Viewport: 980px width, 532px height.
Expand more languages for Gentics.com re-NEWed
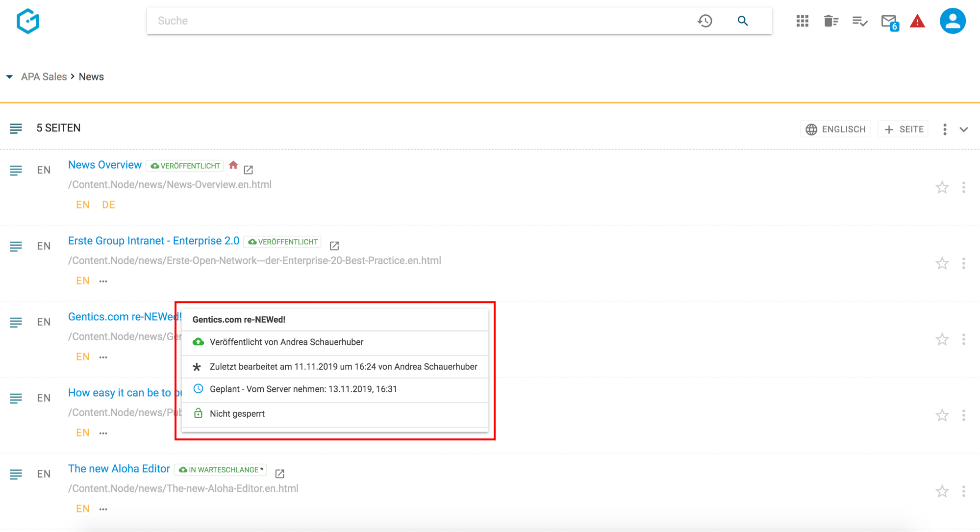pos(103,357)
